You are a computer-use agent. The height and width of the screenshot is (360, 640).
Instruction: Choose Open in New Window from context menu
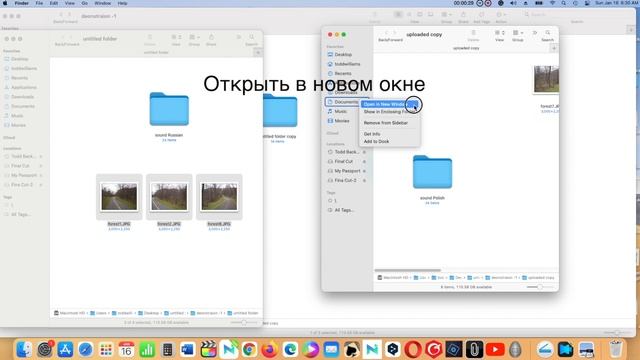click(389, 104)
